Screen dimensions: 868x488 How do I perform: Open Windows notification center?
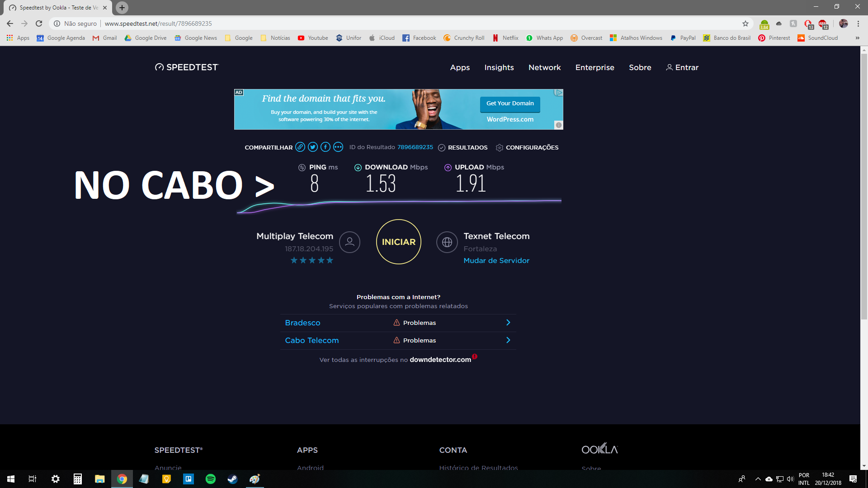click(853, 479)
